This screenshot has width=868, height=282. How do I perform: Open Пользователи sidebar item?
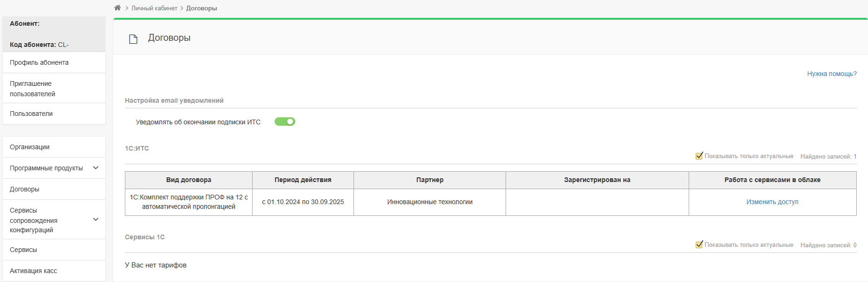click(x=54, y=114)
